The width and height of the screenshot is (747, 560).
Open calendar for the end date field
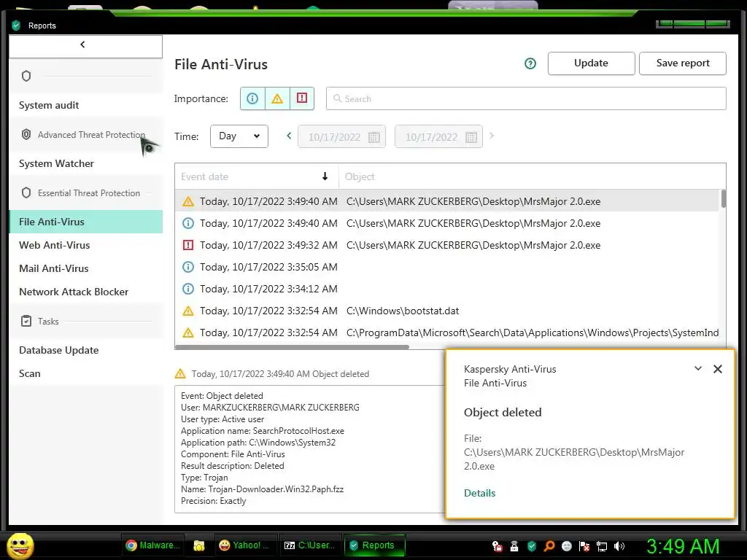pos(471,137)
